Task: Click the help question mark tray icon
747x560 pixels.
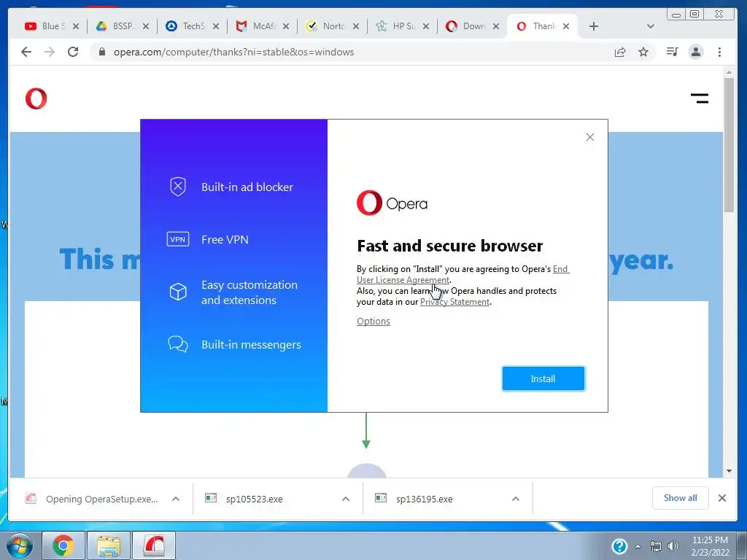Action: pyautogui.click(x=619, y=545)
